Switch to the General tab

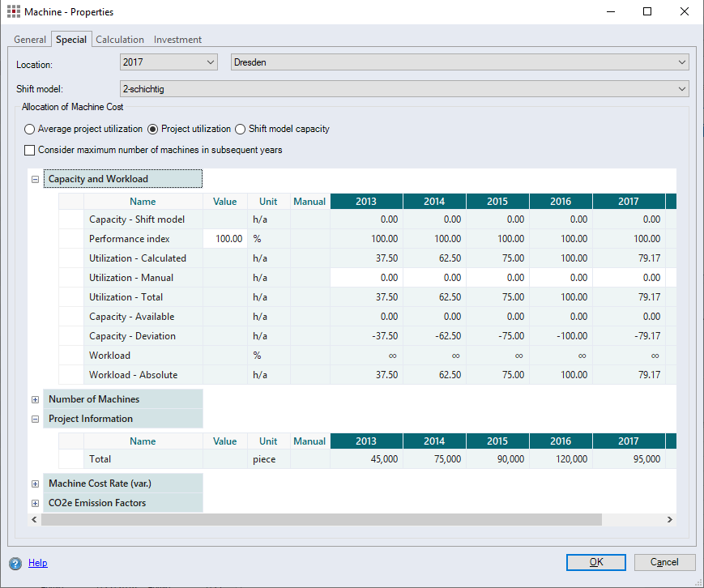pyautogui.click(x=30, y=40)
